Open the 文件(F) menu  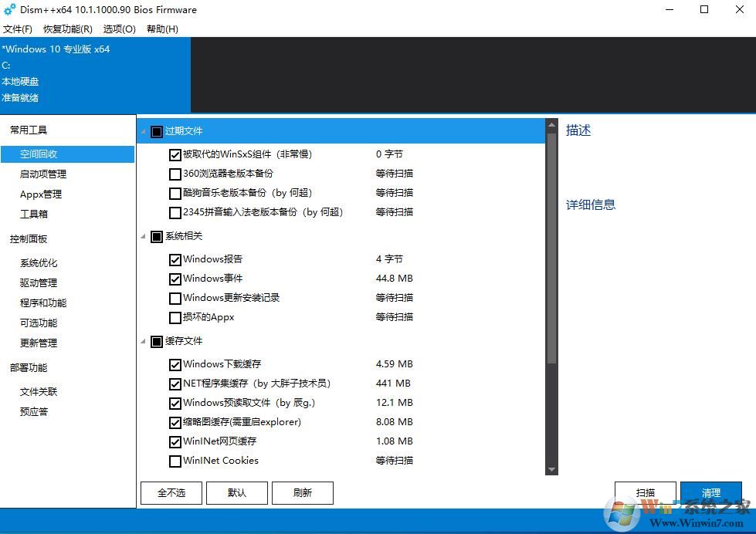[x=17, y=29]
